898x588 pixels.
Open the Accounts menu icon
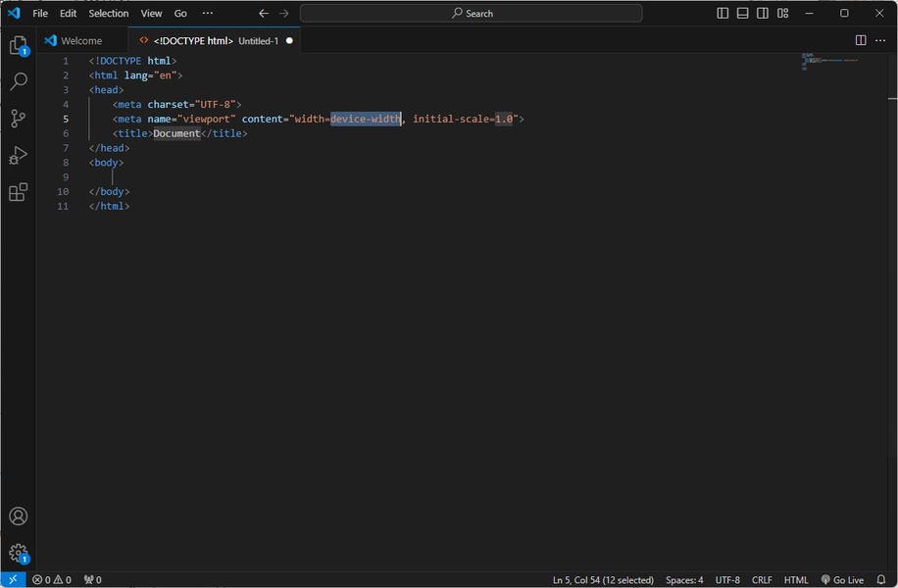coord(18,516)
